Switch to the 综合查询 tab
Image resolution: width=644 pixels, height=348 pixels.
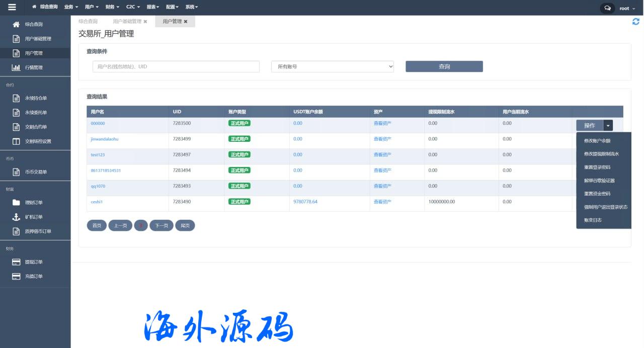pyautogui.click(x=88, y=22)
